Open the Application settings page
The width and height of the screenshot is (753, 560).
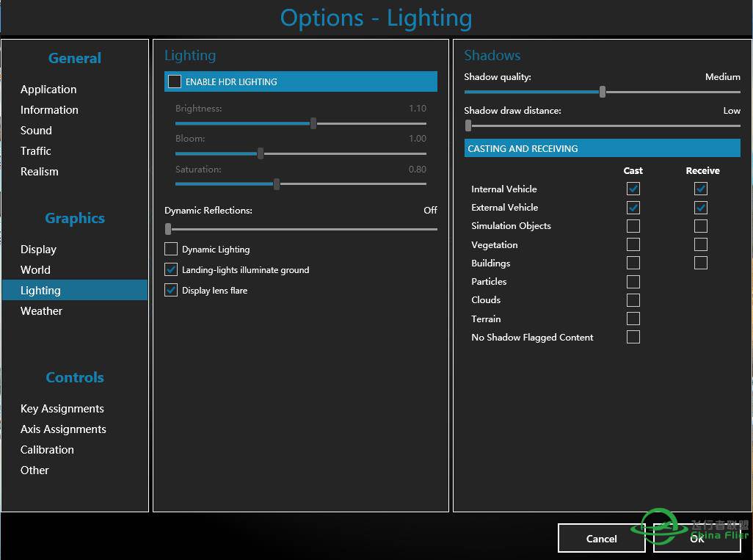48,90
